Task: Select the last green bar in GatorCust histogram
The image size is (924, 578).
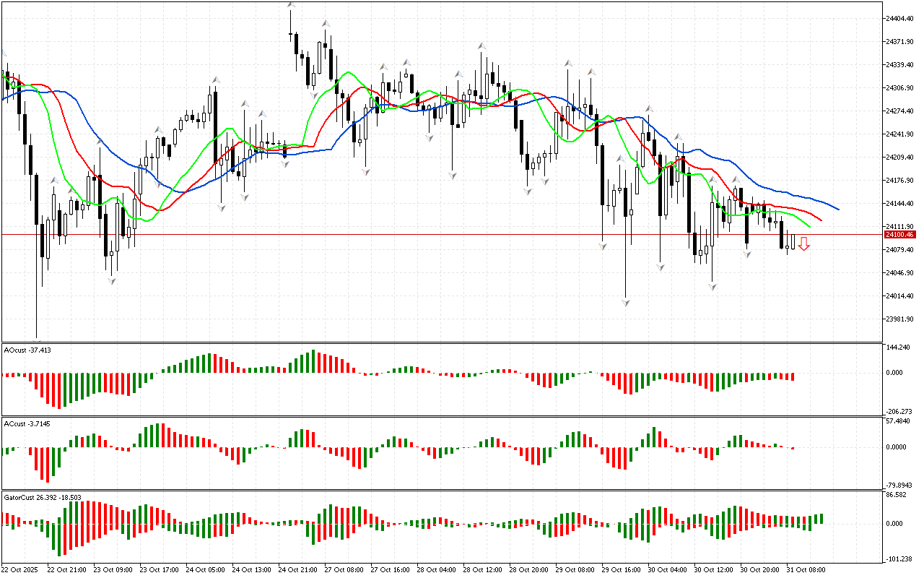Action: pyautogui.click(x=820, y=519)
